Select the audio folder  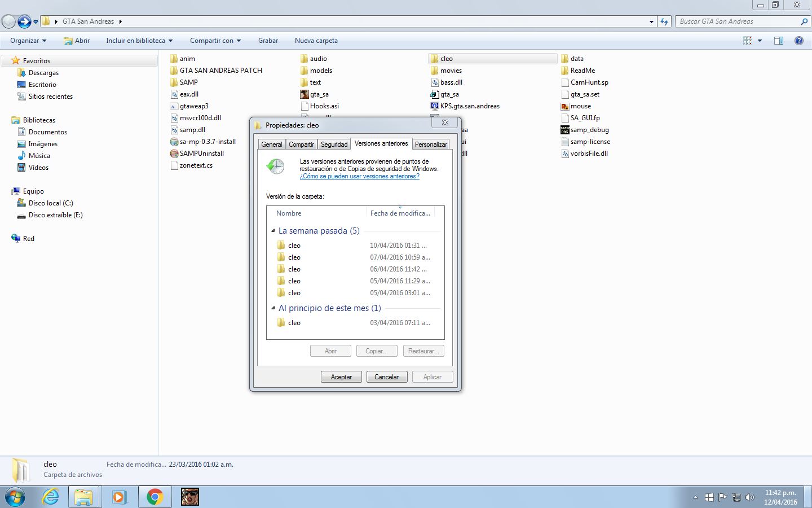(314, 59)
